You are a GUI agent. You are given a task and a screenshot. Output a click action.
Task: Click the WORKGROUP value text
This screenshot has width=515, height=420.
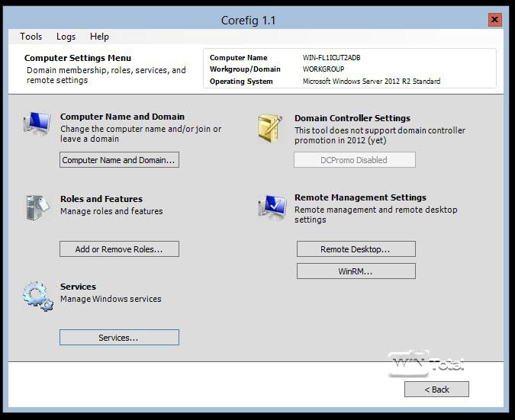(323, 69)
